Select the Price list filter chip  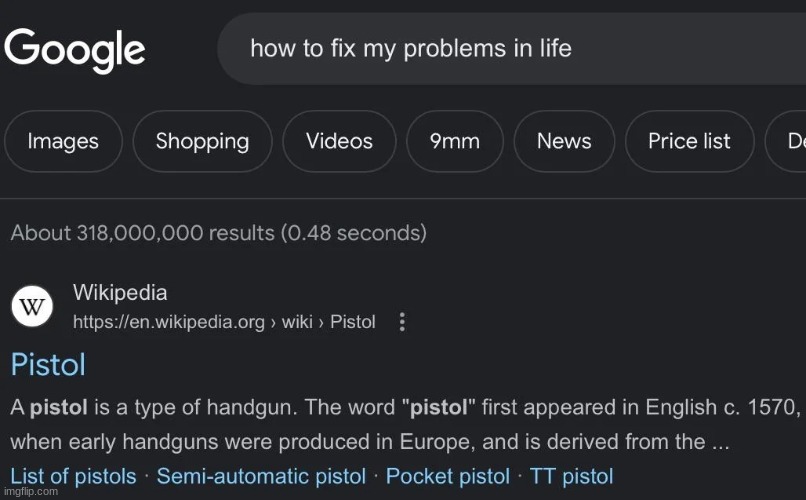[x=689, y=141]
